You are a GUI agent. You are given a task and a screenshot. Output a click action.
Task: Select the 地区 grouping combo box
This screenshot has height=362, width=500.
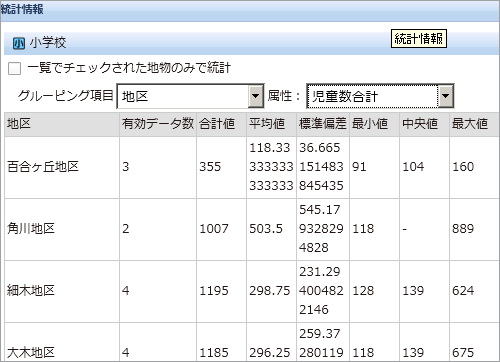[190, 96]
